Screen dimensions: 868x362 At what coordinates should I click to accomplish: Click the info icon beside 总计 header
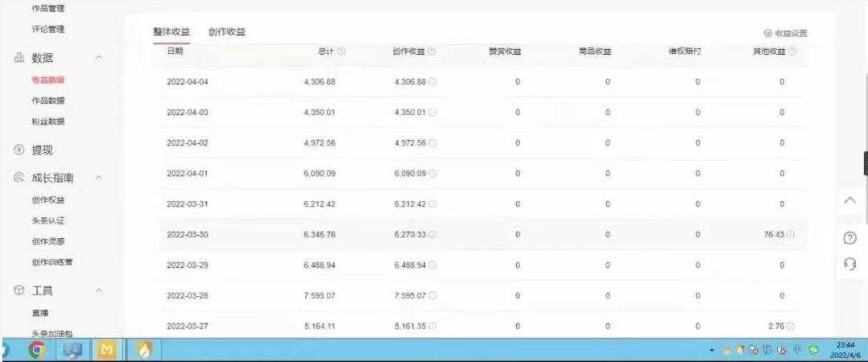click(341, 52)
